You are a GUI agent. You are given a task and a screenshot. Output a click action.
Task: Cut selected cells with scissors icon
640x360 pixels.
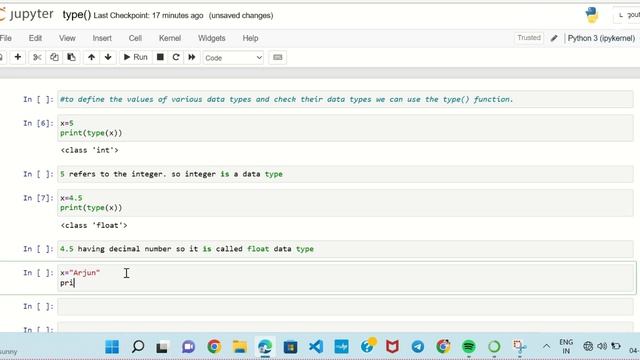[x=37, y=57]
